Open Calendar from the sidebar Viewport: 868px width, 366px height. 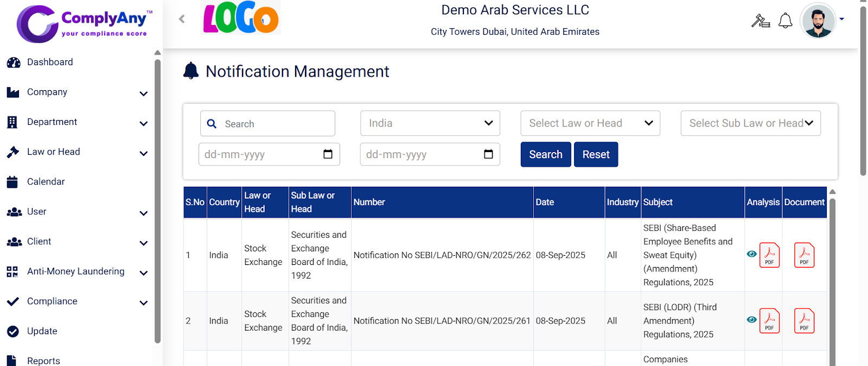pyautogui.click(x=46, y=182)
